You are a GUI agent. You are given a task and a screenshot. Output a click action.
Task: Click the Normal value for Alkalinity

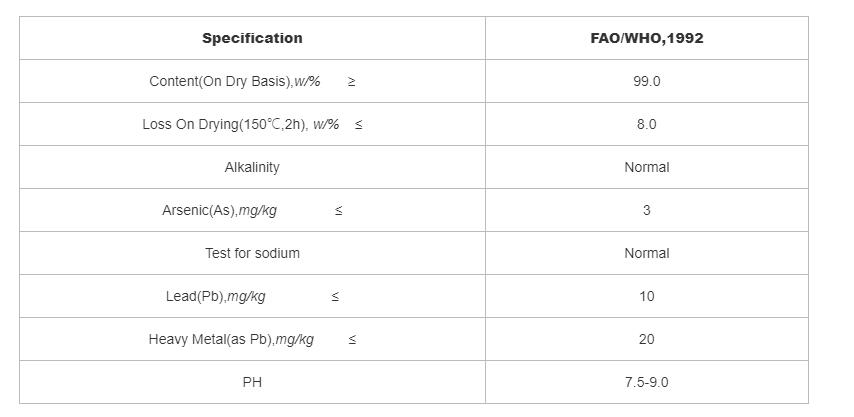(646, 167)
